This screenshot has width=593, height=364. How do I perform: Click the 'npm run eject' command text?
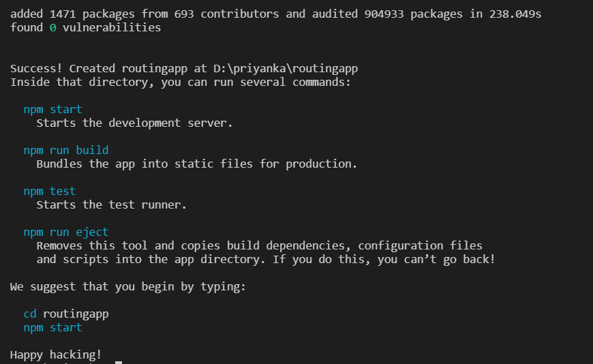click(x=66, y=232)
